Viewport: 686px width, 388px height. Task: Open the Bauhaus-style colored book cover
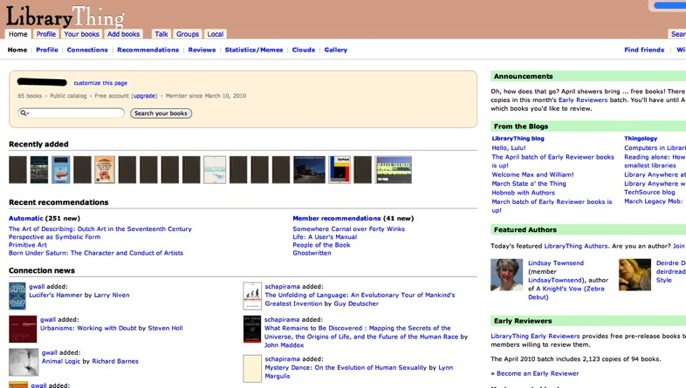(x=340, y=170)
